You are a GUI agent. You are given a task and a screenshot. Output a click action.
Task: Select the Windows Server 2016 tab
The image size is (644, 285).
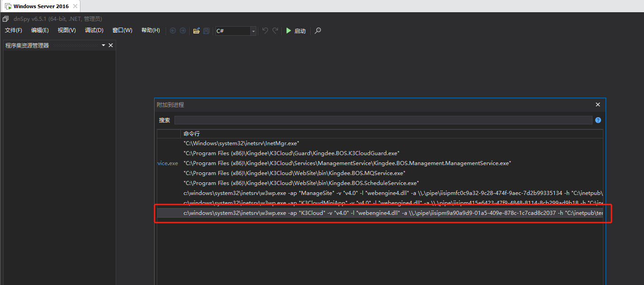(41, 6)
